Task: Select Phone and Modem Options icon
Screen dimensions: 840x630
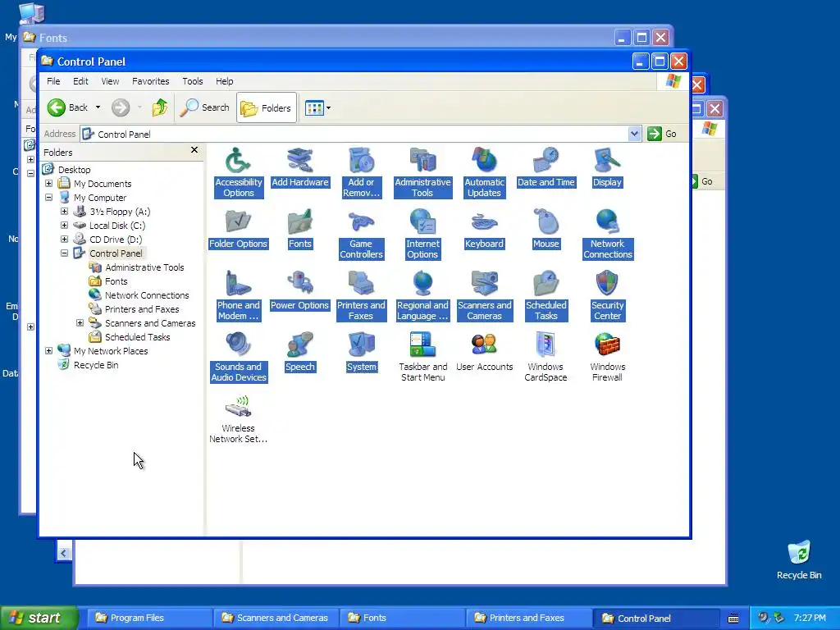Action: (x=239, y=295)
